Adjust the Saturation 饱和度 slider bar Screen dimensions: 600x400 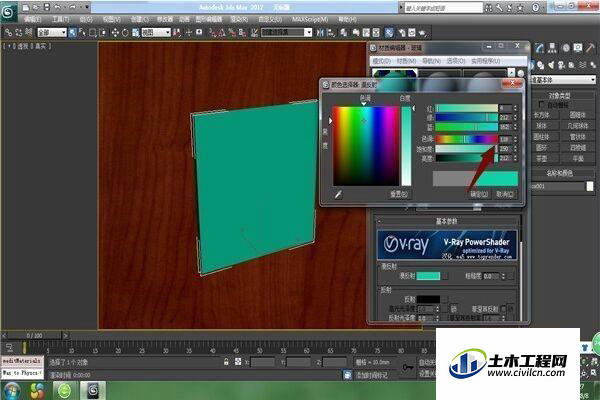pyautogui.click(x=466, y=149)
